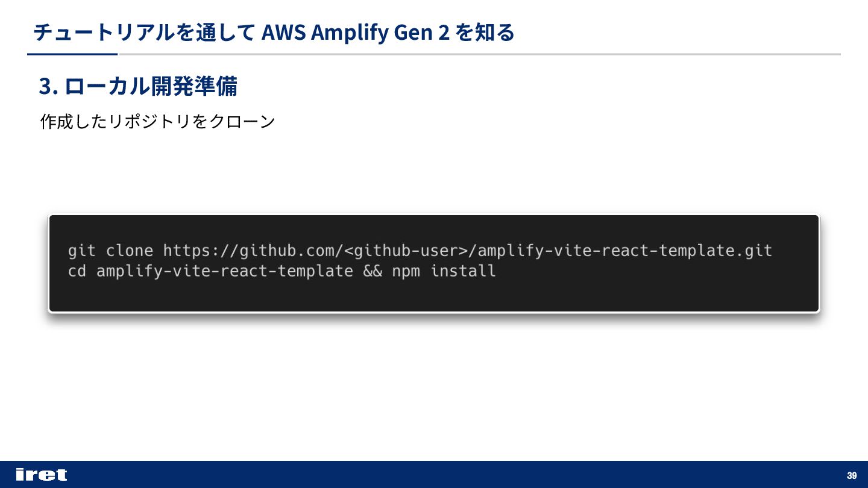Click the word 'clone' in first command

click(x=130, y=250)
